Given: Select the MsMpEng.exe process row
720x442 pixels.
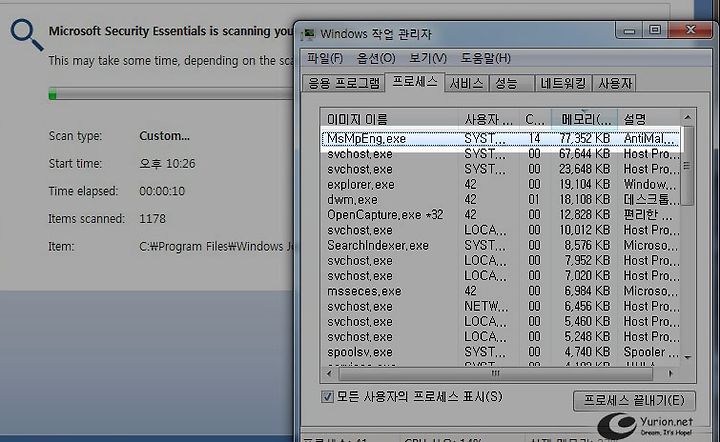Looking at the screenshot, I should click(x=501, y=139).
